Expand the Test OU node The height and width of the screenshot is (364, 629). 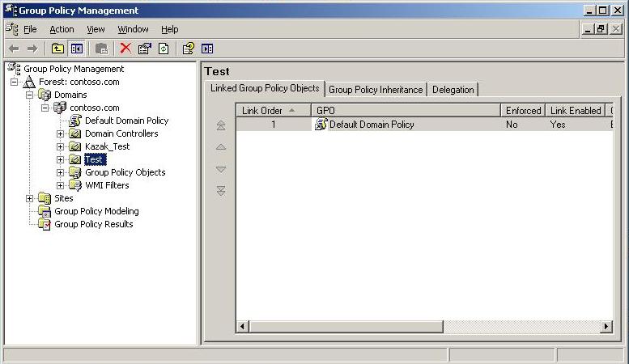pyautogui.click(x=60, y=159)
